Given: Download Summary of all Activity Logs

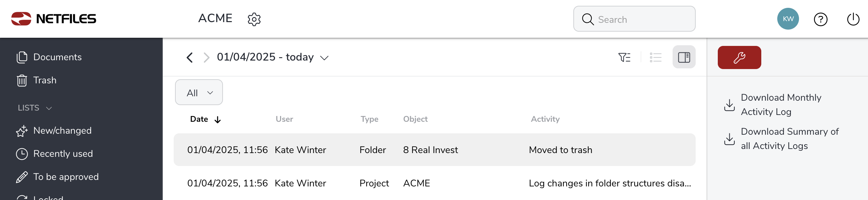Looking at the screenshot, I should (x=781, y=138).
